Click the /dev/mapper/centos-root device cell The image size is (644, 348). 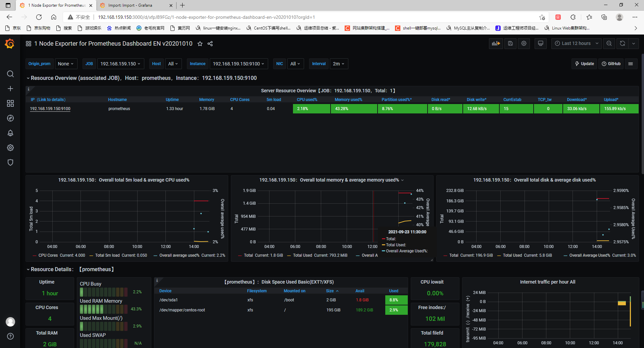(182, 310)
